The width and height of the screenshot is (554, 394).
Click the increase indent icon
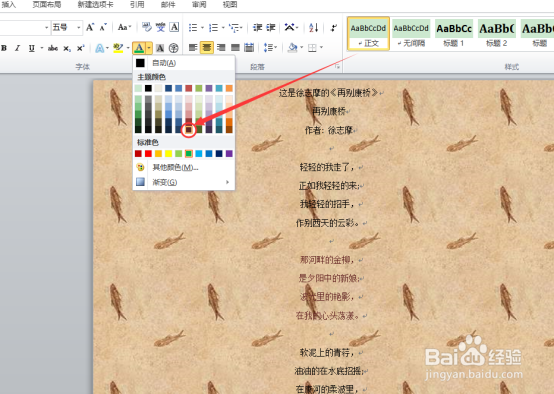pos(271,28)
